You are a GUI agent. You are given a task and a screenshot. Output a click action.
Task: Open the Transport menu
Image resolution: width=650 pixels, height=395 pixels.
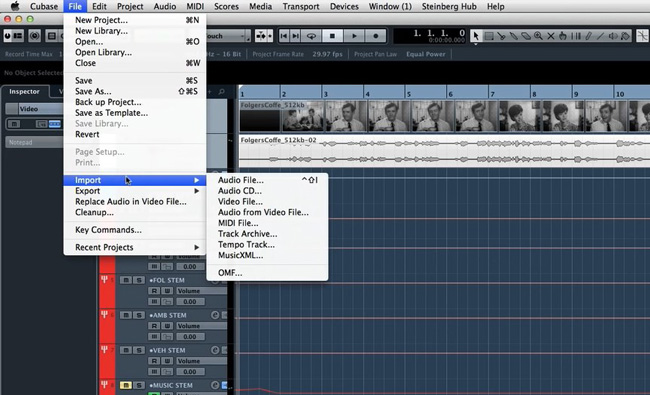(x=301, y=6)
